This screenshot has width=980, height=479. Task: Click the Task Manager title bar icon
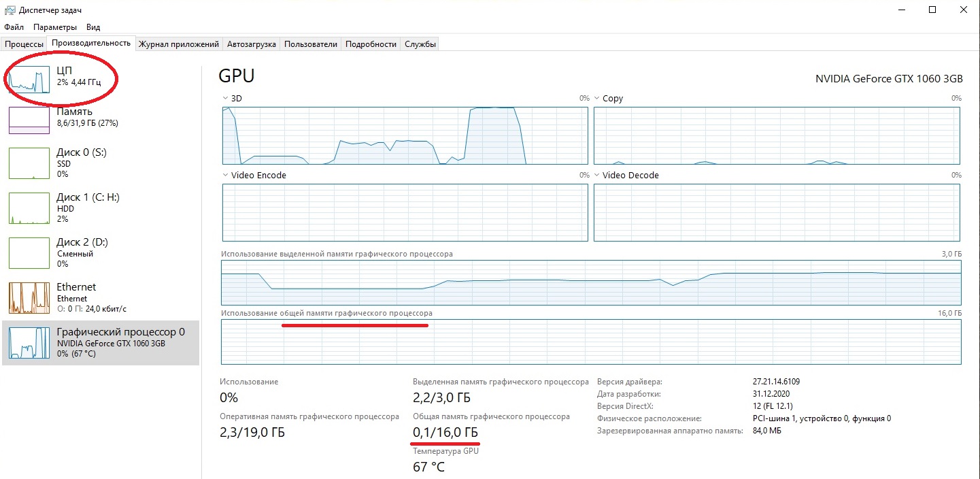(10, 10)
